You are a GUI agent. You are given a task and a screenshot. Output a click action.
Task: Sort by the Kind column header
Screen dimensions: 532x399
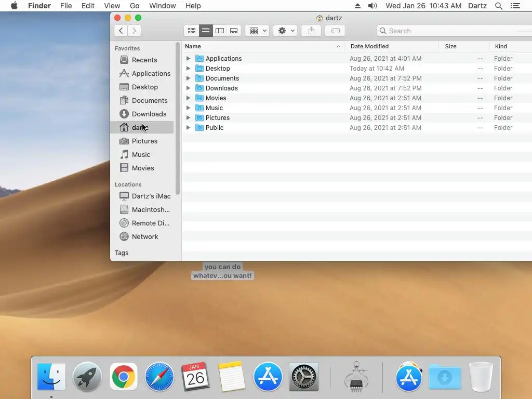pos(511,46)
